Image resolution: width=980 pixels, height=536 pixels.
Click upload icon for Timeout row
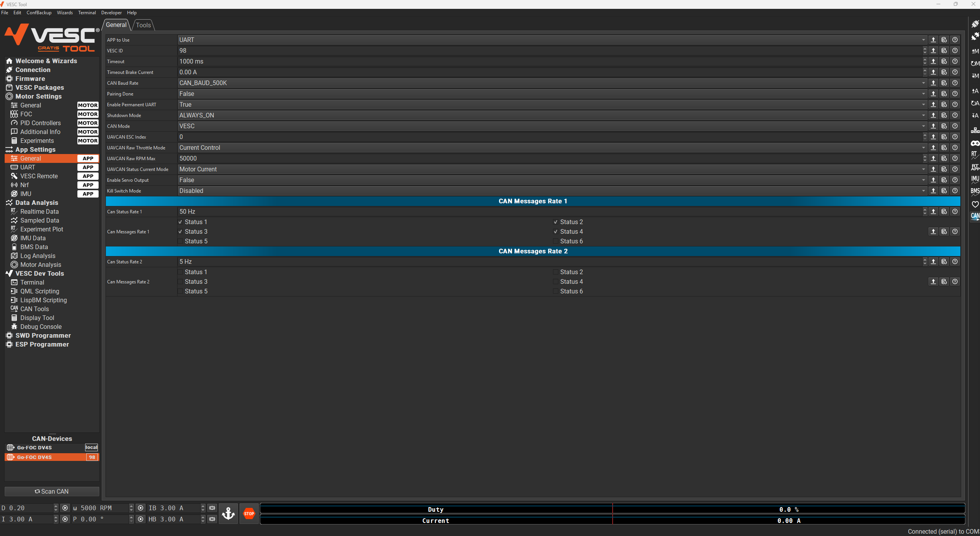pyautogui.click(x=933, y=61)
